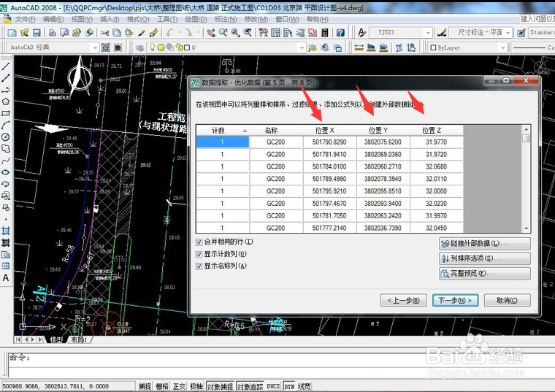Select the Polygon draw tool

point(6,101)
